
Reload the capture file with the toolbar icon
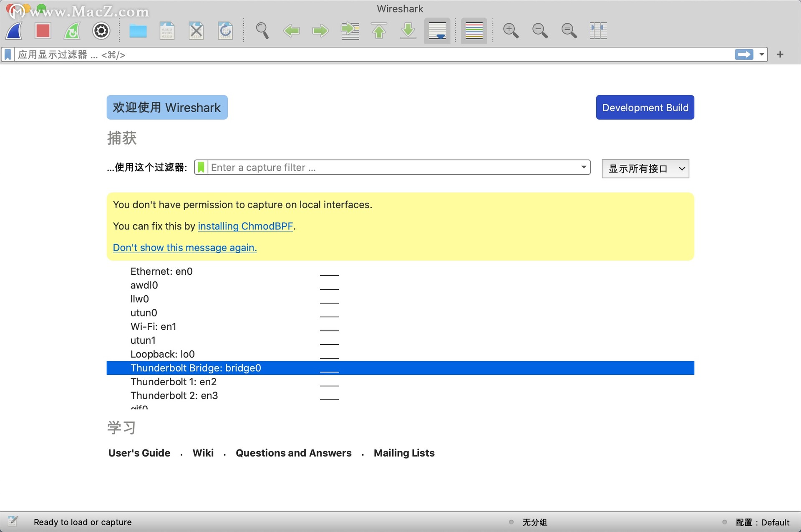click(225, 31)
